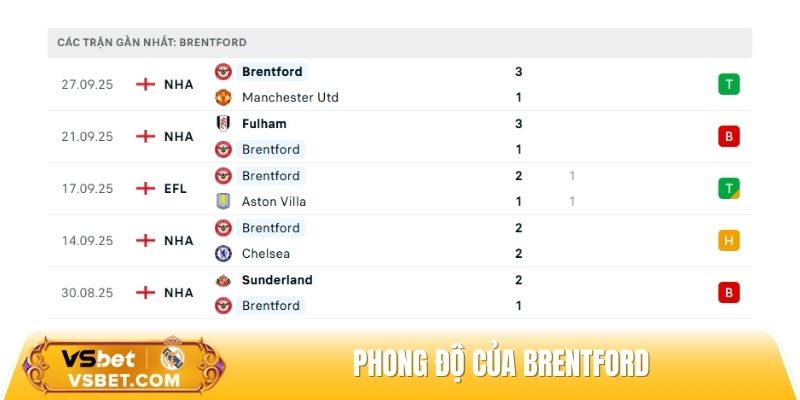Click the 'Các trận gần nhất: Brentford' header

152,43
